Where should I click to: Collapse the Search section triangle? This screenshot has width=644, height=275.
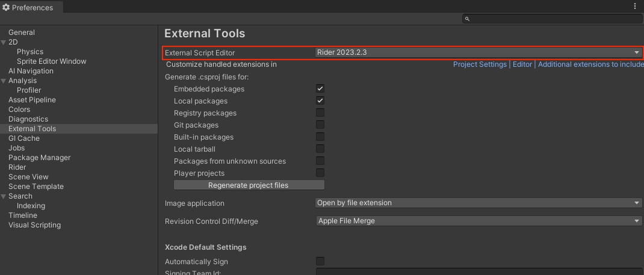click(x=4, y=196)
